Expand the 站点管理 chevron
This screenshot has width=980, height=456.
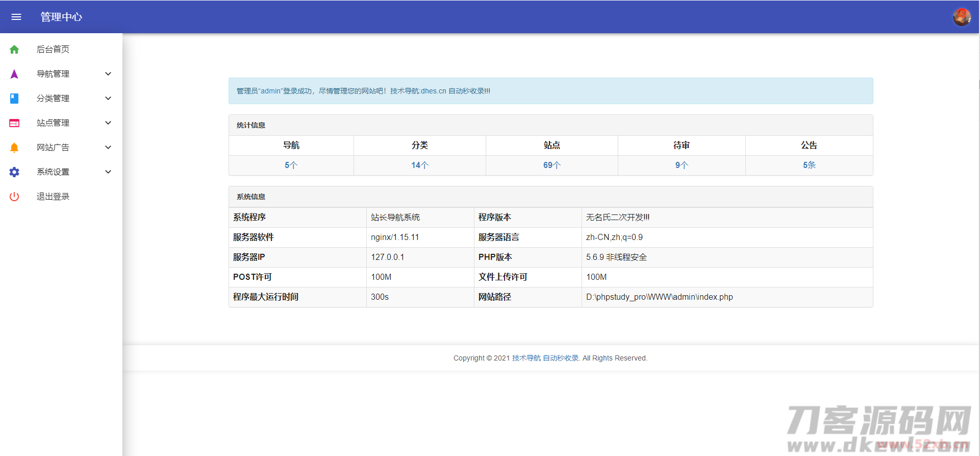(108, 123)
